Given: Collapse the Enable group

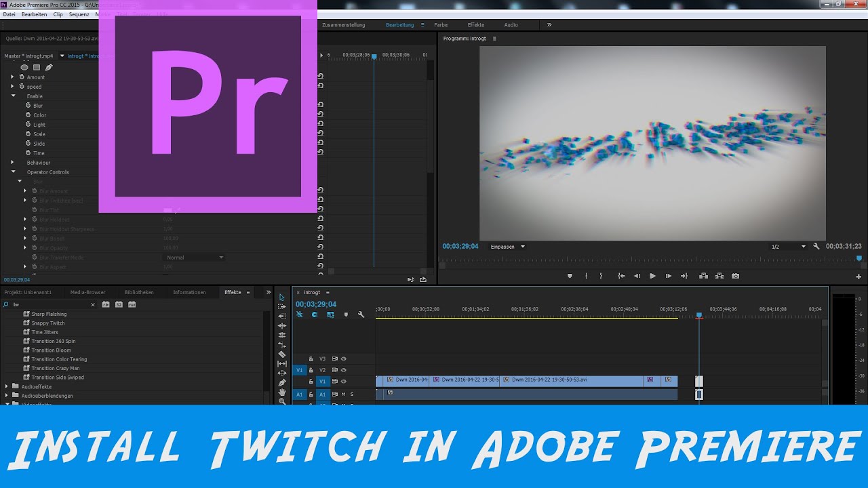Looking at the screenshot, I should tap(12, 96).
